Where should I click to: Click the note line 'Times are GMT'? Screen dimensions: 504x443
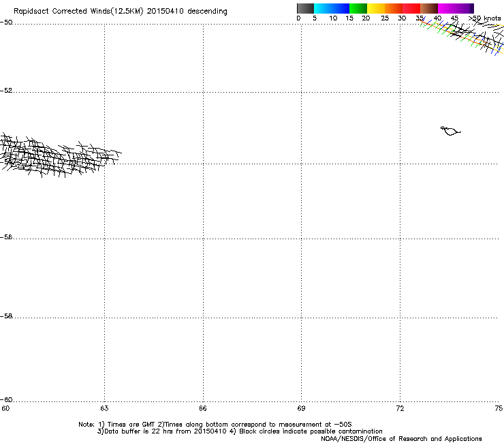(131, 425)
